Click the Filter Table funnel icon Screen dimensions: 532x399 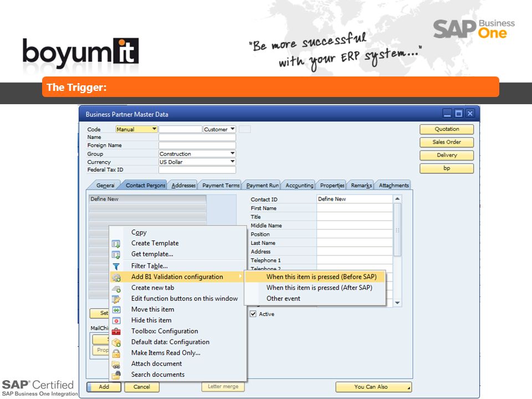(x=116, y=267)
